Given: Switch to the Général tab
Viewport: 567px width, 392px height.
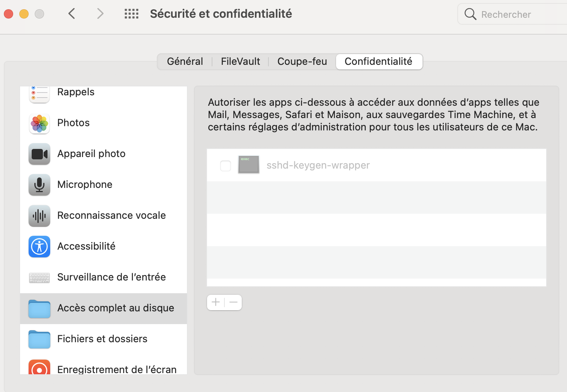Looking at the screenshot, I should (x=185, y=62).
